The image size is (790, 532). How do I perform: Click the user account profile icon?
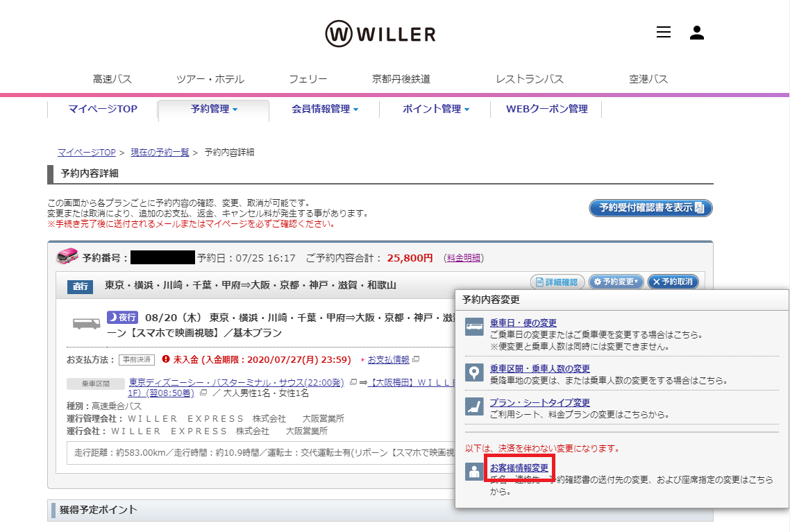(x=697, y=33)
